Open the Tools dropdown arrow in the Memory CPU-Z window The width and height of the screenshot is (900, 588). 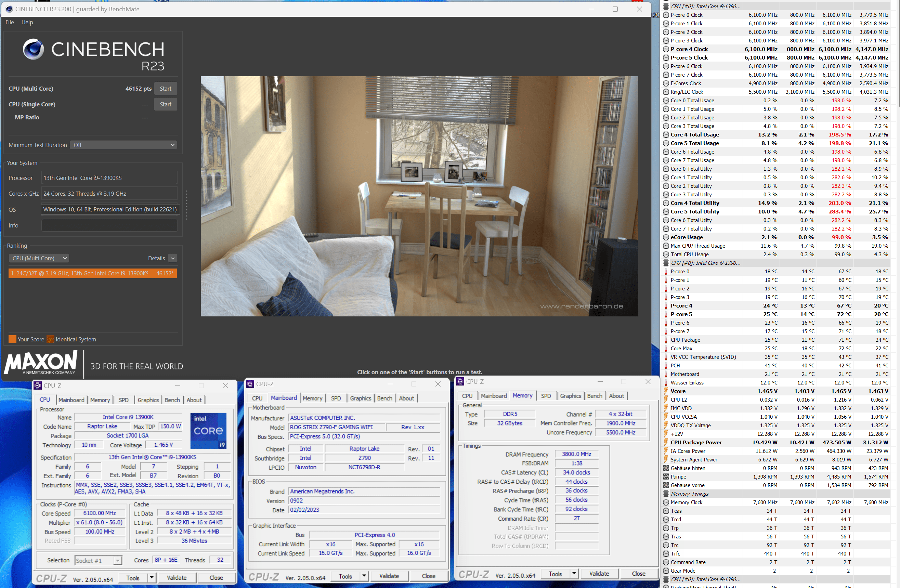click(x=574, y=574)
